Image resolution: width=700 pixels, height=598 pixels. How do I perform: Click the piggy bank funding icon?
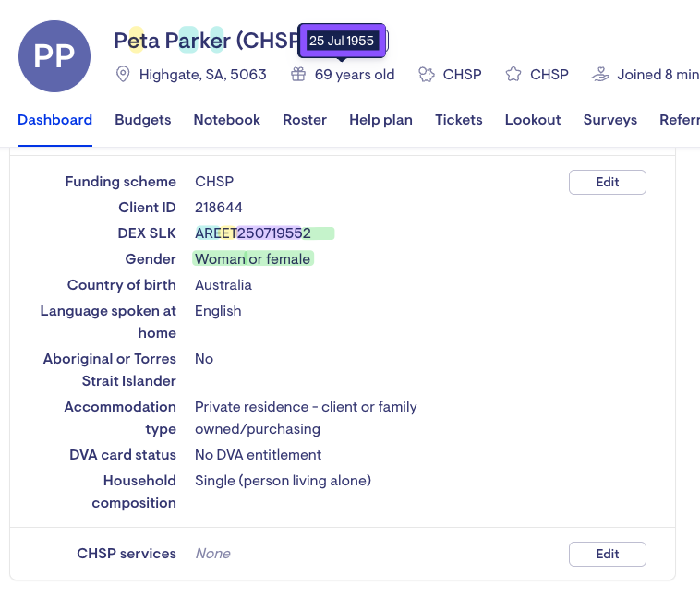tap(427, 74)
